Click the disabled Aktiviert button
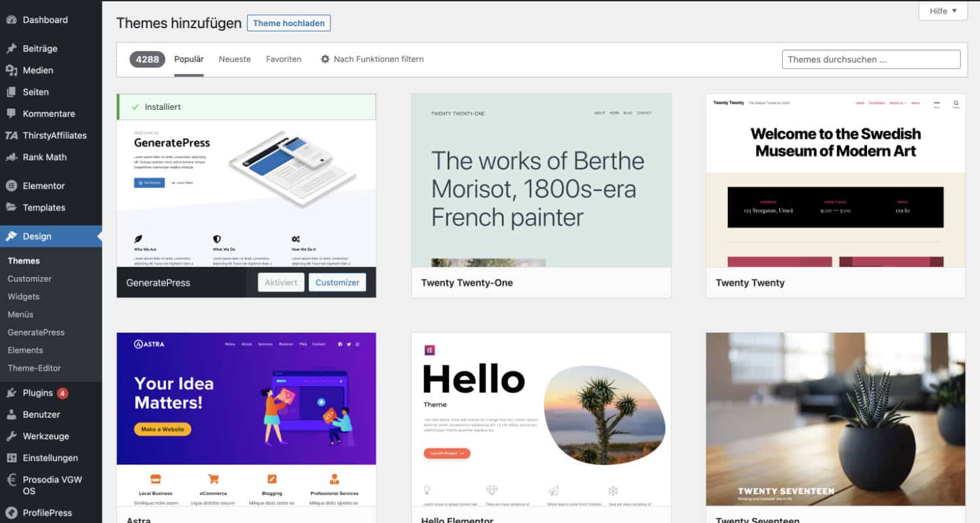Viewport: 980px width, 523px height. [281, 282]
